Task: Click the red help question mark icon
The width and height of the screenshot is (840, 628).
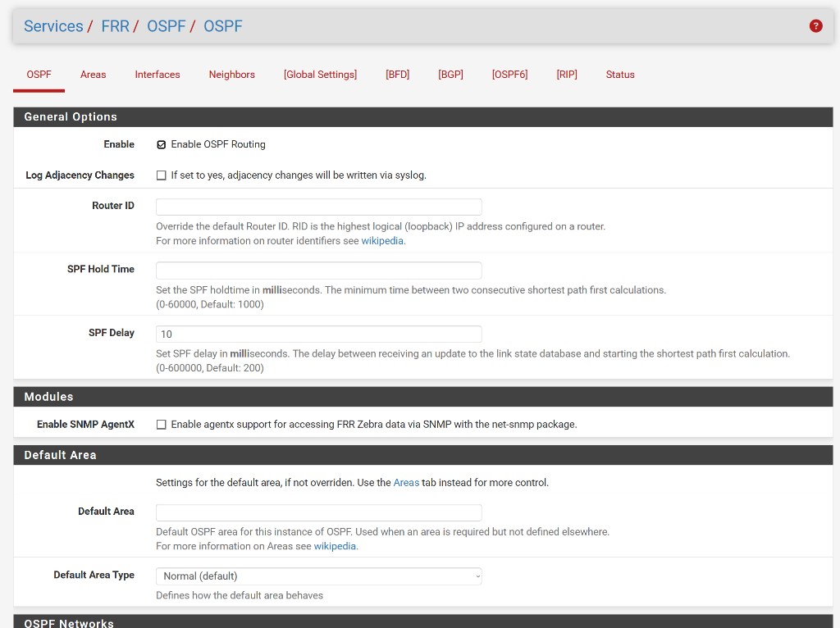Action: [x=815, y=26]
